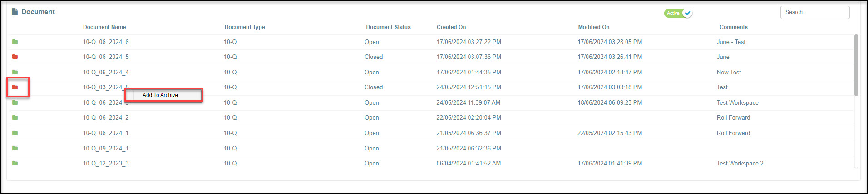Sort by Document Name column header
Viewport: 868px width, 194px height.
pos(104,27)
